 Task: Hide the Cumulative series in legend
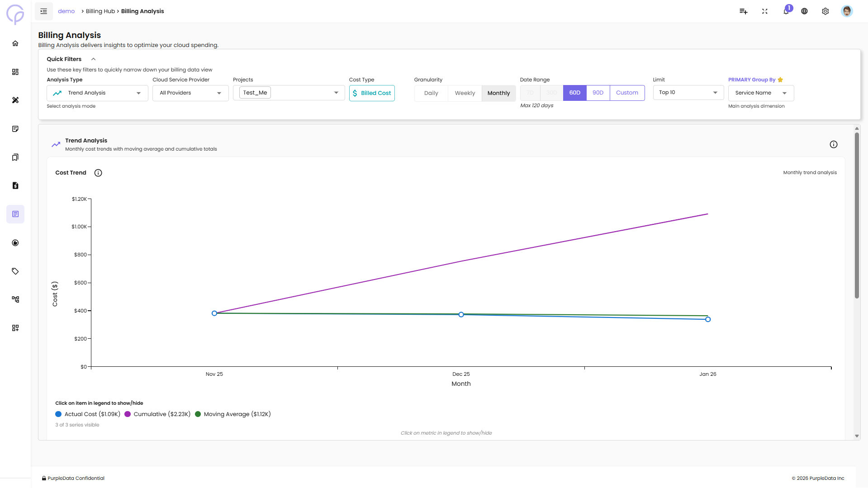pyautogui.click(x=157, y=414)
